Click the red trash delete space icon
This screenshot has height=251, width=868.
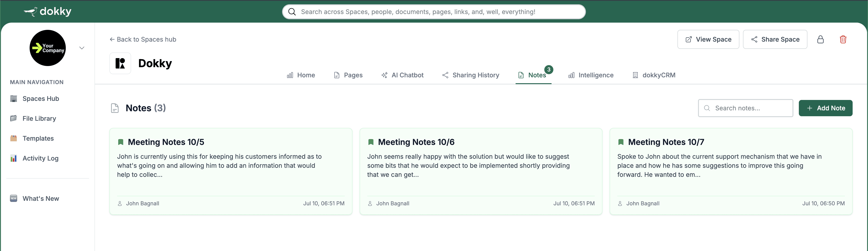point(843,39)
